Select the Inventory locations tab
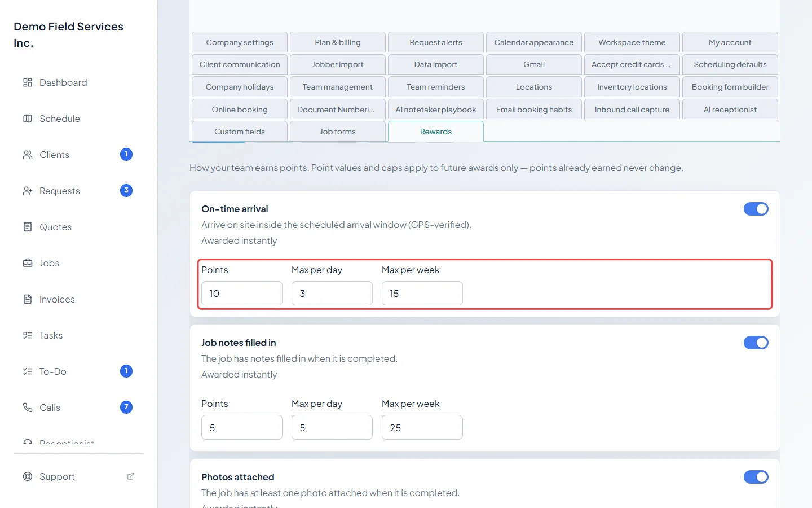This screenshot has width=812, height=508. [x=632, y=87]
